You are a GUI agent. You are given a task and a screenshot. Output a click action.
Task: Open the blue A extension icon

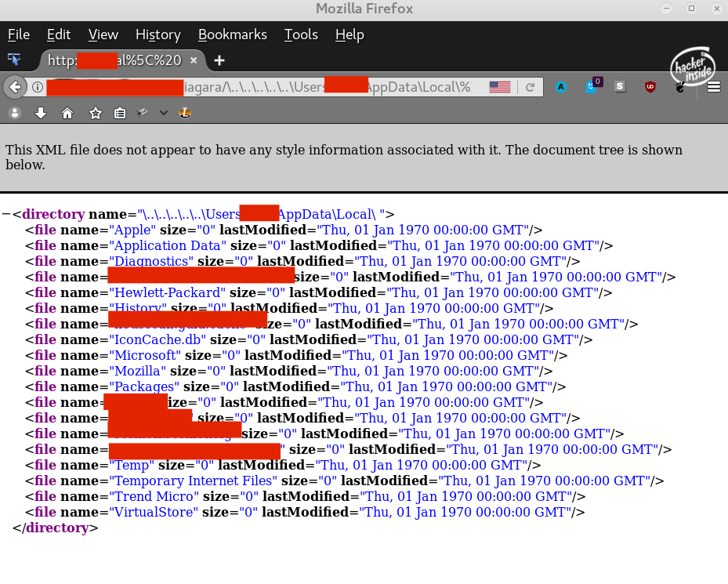561,87
